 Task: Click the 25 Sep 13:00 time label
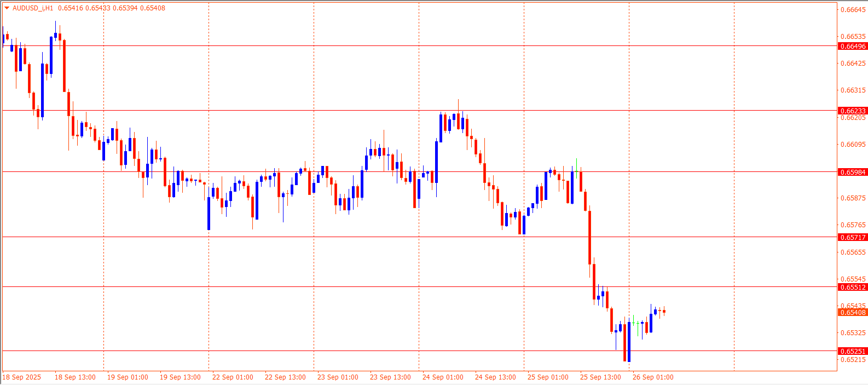tap(600, 377)
